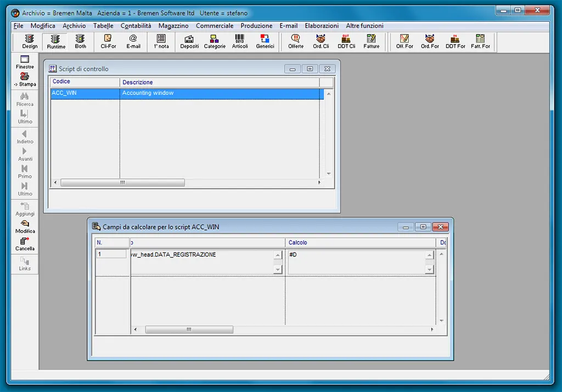562x392 pixels.
Task: Open the Modifica menu in the menu bar
Action: click(x=43, y=26)
